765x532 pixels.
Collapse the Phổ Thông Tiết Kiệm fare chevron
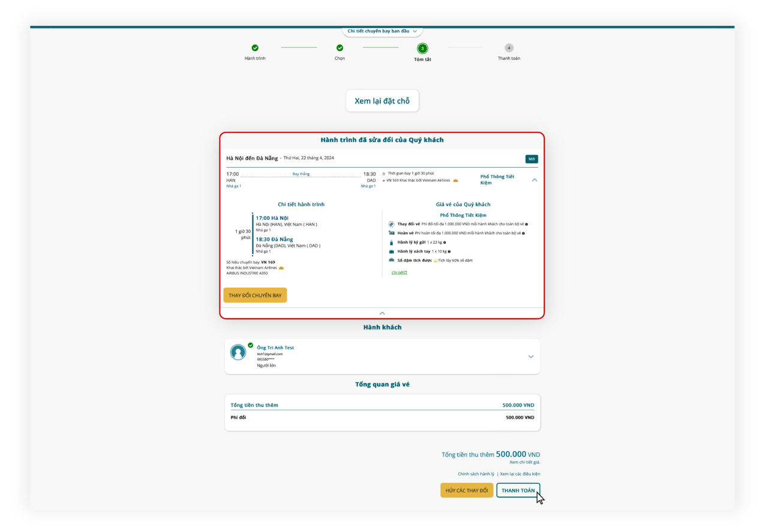tap(534, 180)
